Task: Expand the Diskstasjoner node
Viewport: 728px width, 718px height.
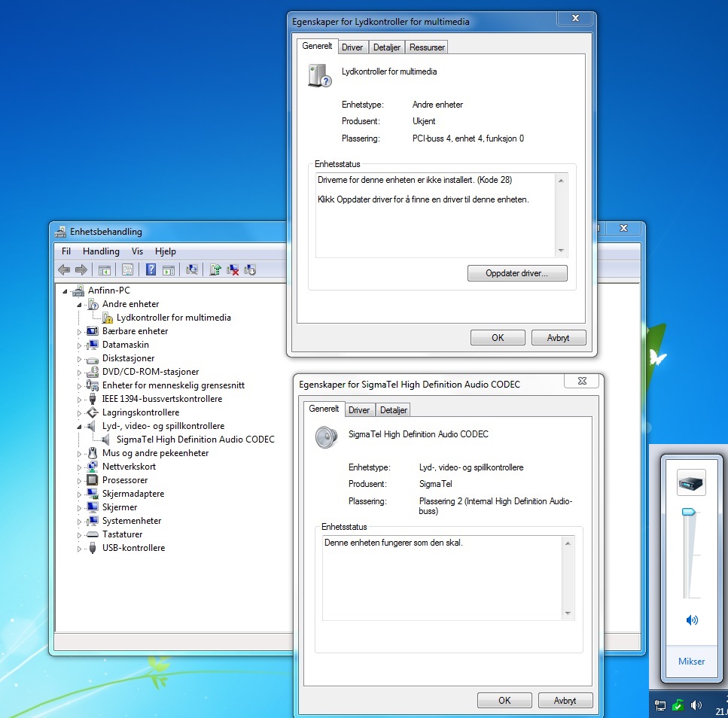Action: coord(79,359)
